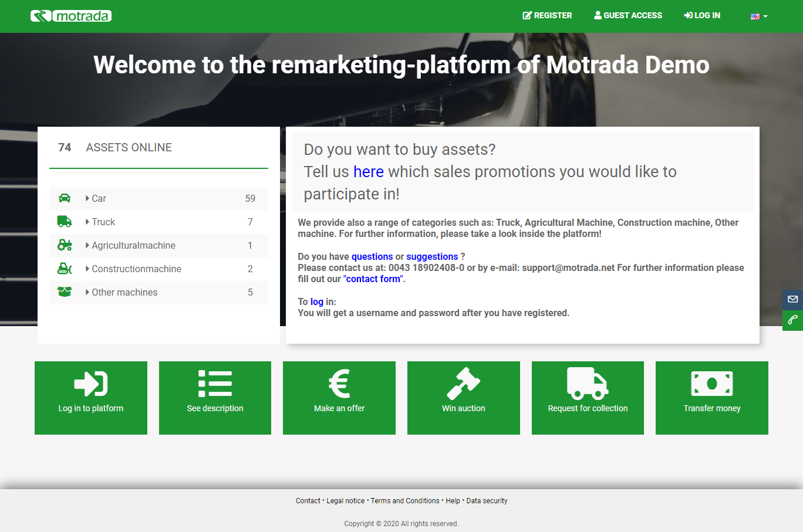Click the banknote Transfer money icon
803x532 pixels.
(x=712, y=384)
